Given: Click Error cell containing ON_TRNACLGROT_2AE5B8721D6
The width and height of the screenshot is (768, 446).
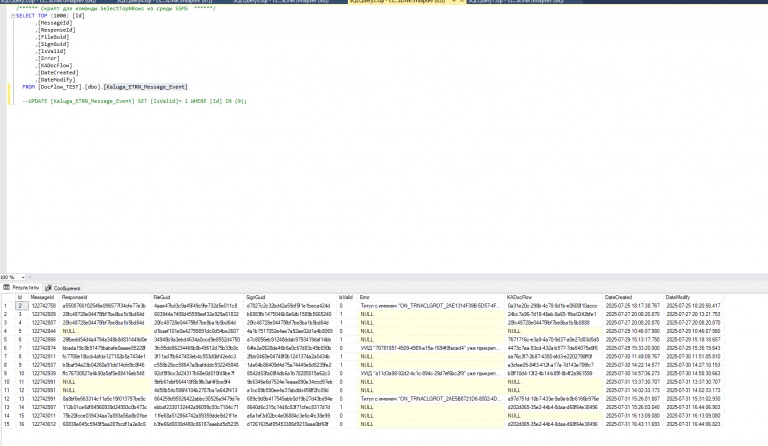Looking at the screenshot, I should click(x=432, y=399).
